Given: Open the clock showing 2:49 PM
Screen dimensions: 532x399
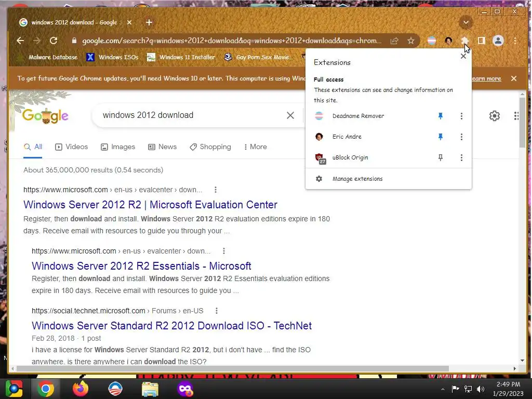Looking at the screenshot, I should coord(508,389).
